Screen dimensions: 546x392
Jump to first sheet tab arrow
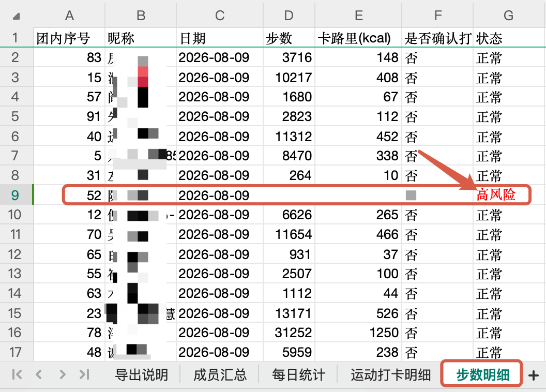click(x=17, y=374)
